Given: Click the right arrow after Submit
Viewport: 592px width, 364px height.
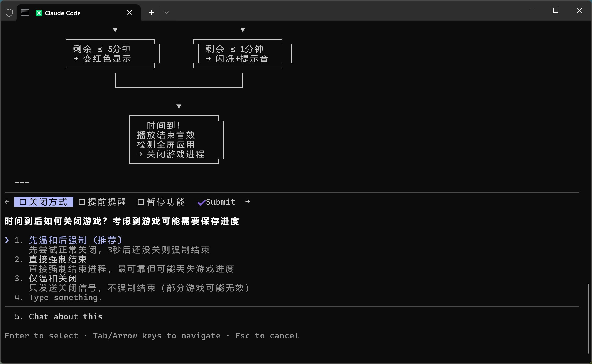Looking at the screenshot, I should pos(248,202).
